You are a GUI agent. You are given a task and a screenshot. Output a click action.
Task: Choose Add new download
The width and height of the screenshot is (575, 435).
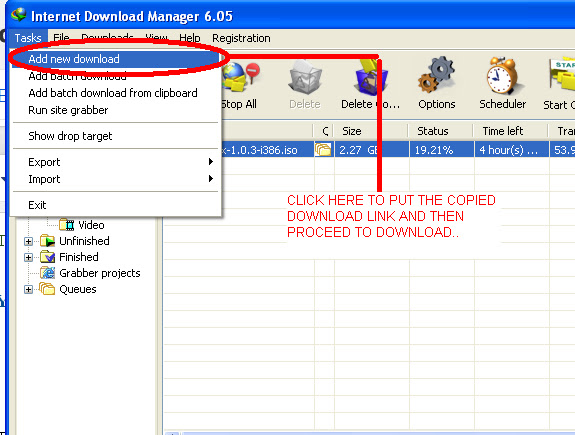[116, 59]
